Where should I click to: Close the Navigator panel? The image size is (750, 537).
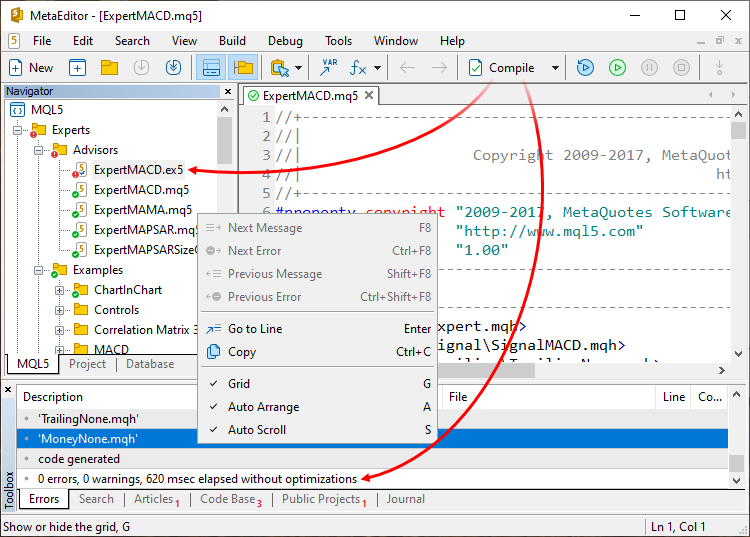(228, 91)
